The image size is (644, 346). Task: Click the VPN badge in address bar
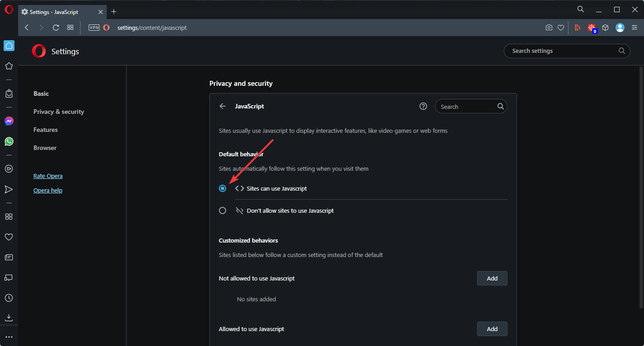click(94, 28)
